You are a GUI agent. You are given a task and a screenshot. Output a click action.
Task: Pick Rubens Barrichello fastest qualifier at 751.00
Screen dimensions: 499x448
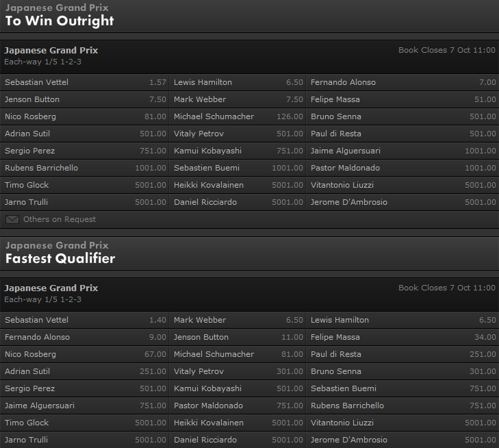click(x=402, y=406)
